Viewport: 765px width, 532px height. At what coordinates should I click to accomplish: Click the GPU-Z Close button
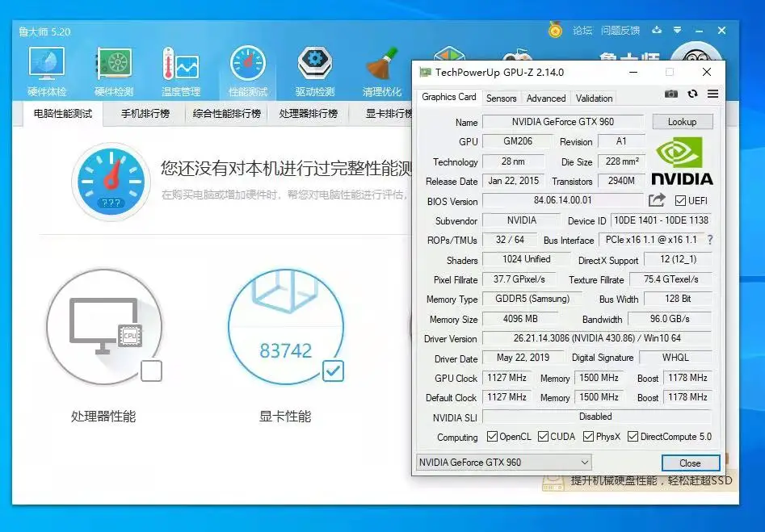(x=691, y=463)
